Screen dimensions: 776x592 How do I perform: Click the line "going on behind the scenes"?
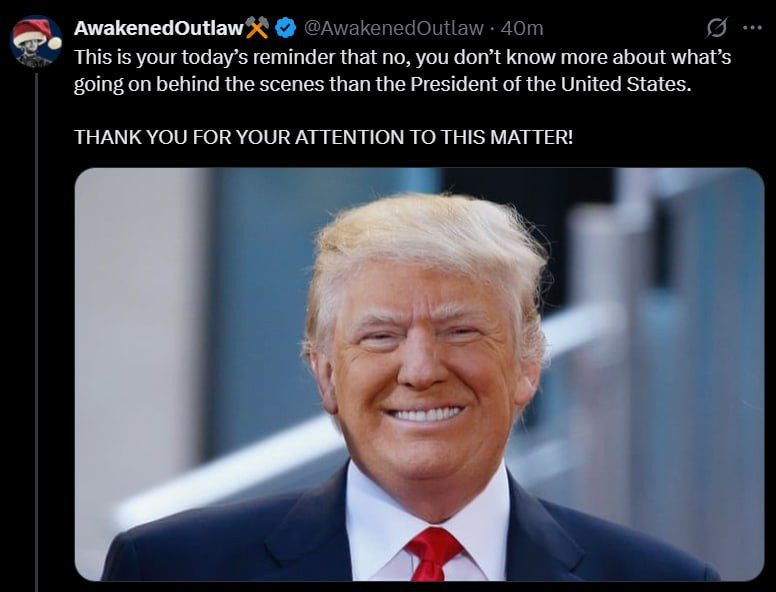[382, 84]
